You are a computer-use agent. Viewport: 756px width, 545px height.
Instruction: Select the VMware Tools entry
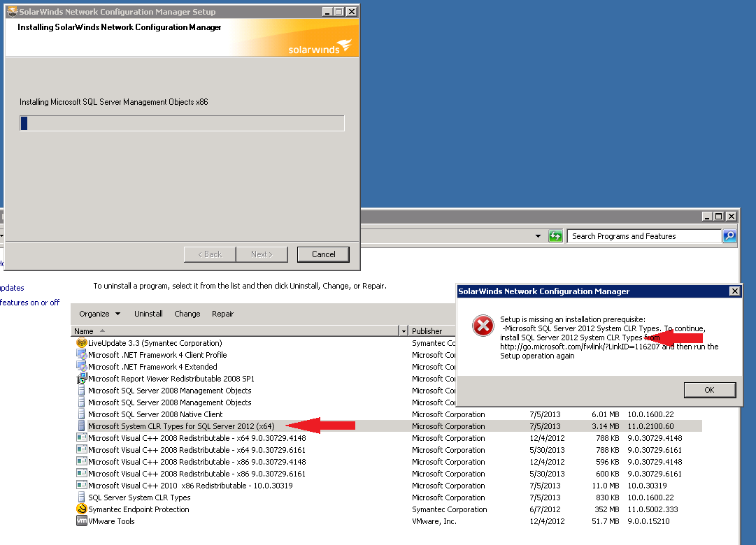pyautogui.click(x=111, y=521)
